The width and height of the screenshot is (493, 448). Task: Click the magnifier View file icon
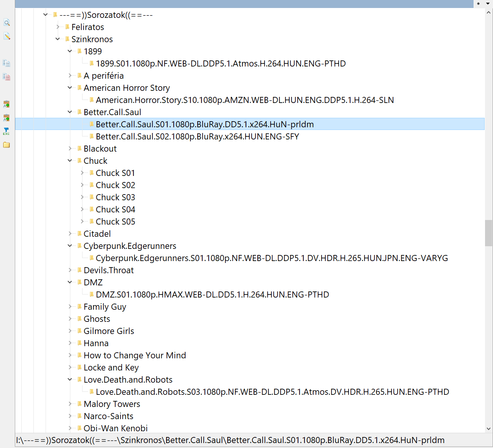pyautogui.click(x=6, y=23)
